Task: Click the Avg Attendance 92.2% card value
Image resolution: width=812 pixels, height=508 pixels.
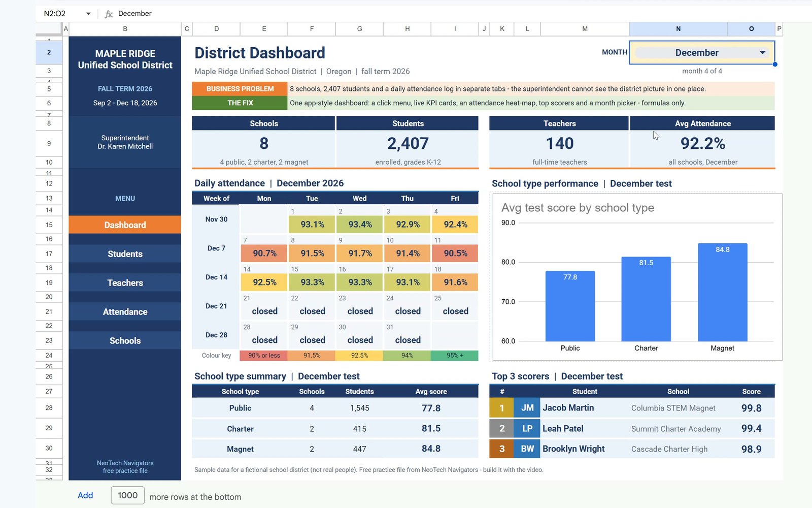Action: coord(702,144)
